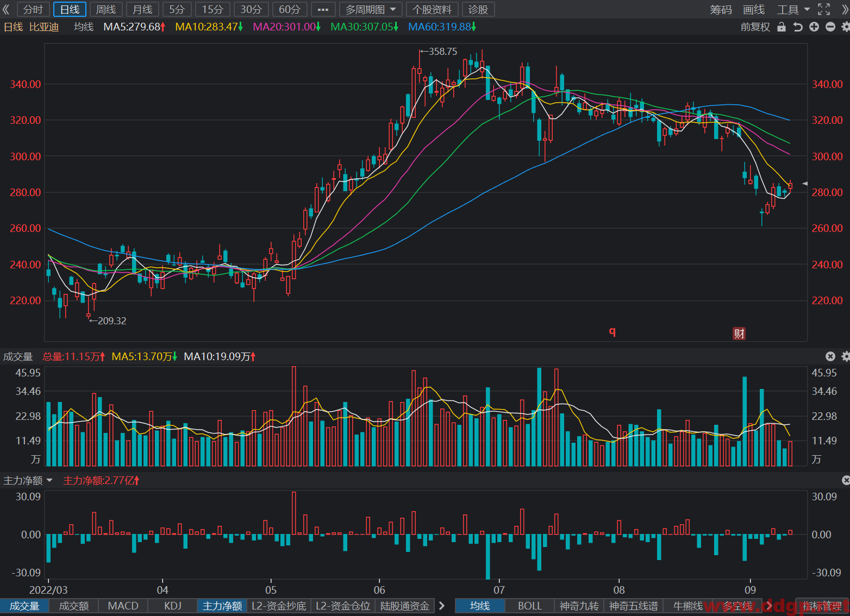
Task: Toggle the 画线 drawing tools
Action: pyautogui.click(x=754, y=10)
